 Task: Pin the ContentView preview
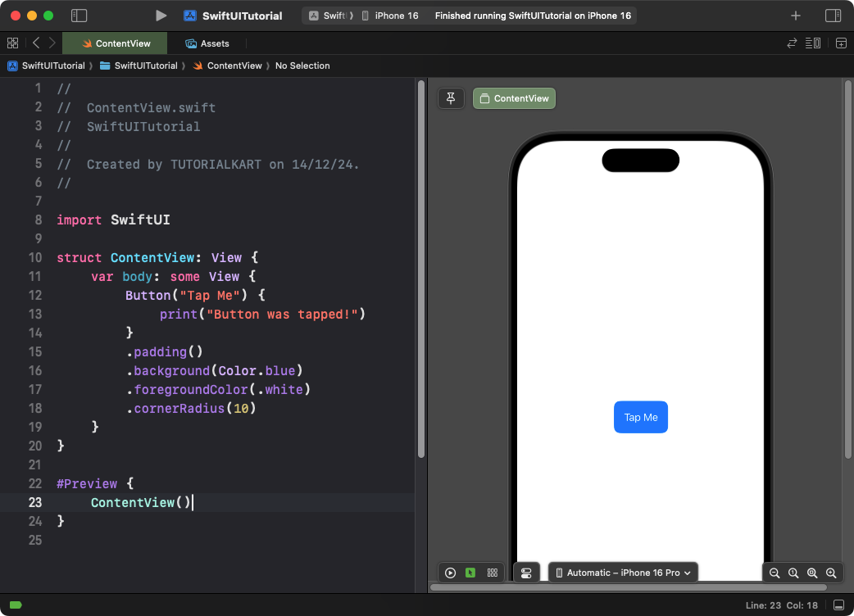pyautogui.click(x=451, y=97)
